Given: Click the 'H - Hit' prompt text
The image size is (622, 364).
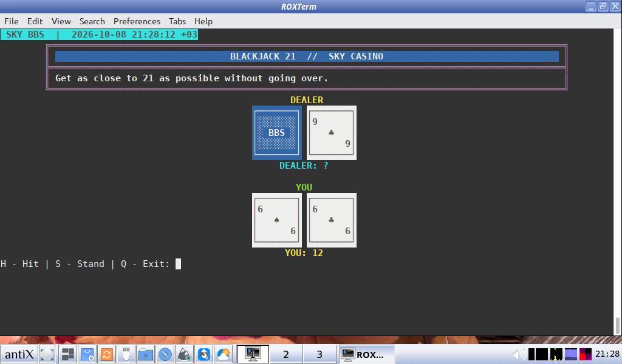Looking at the screenshot, I should 19,264.
